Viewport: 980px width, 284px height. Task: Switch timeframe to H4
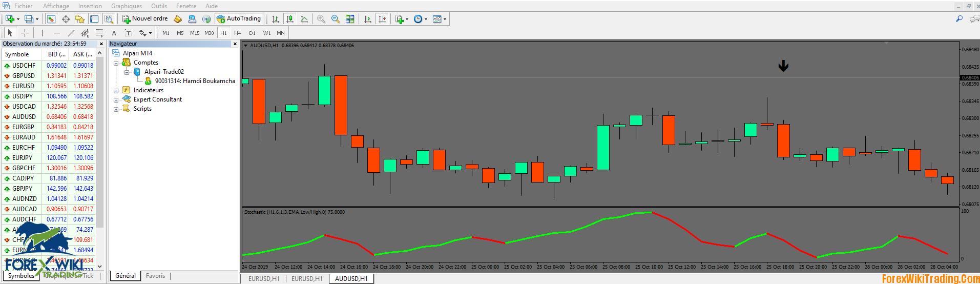point(238,33)
